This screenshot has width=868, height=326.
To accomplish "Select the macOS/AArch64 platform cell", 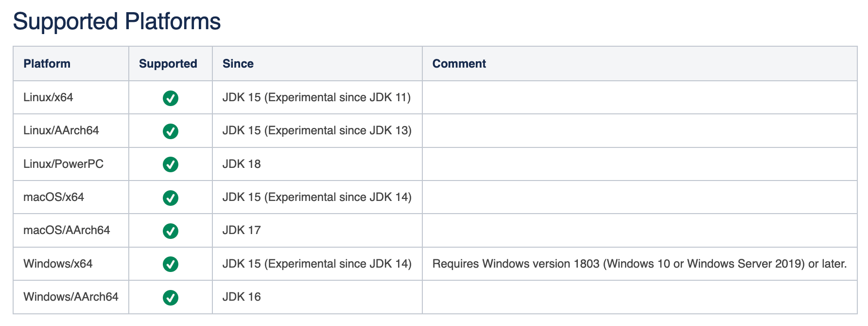I will point(71,230).
